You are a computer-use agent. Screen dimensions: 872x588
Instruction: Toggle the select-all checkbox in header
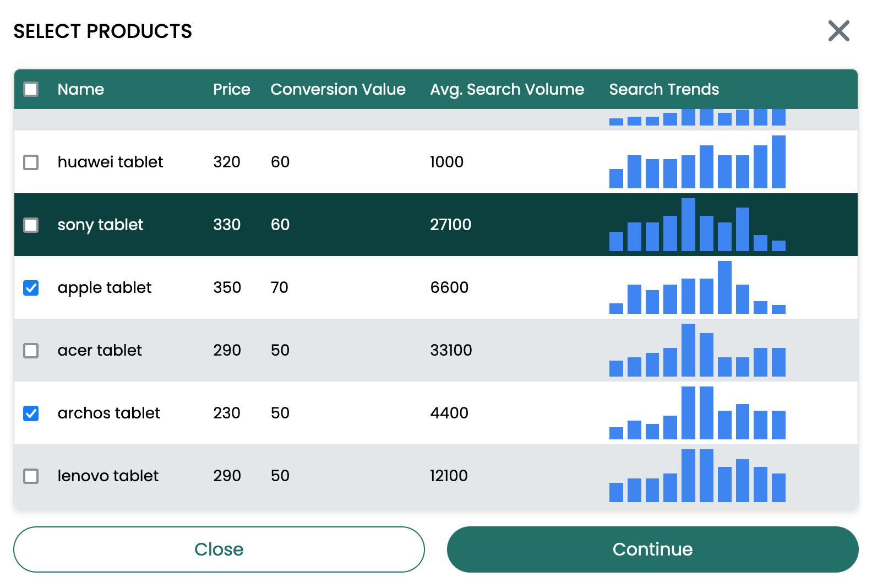coord(31,89)
